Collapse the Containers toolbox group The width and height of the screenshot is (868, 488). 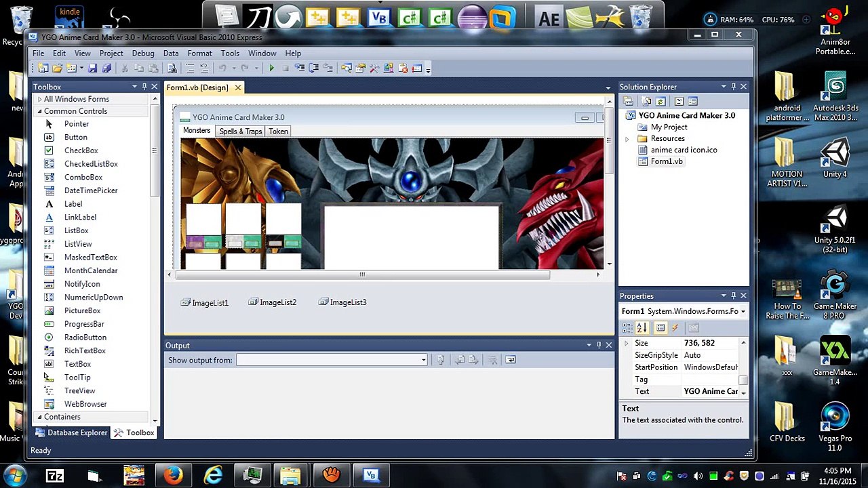click(39, 417)
